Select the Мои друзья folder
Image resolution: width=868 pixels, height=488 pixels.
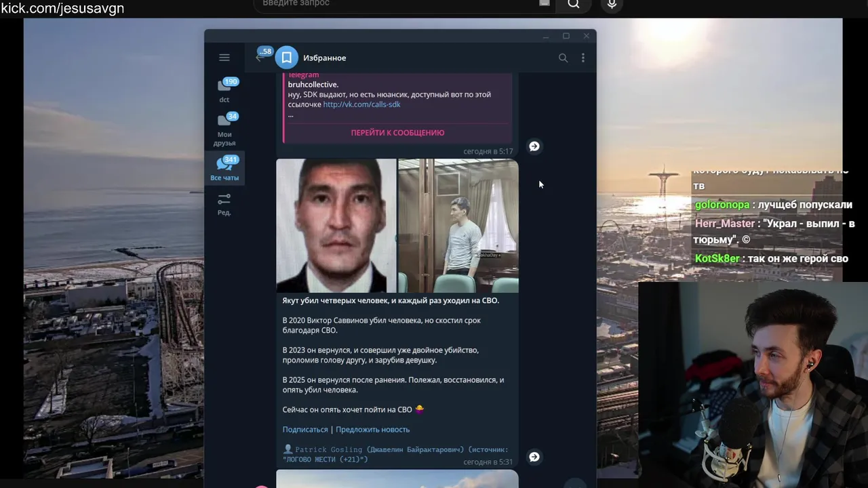click(224, 130)
